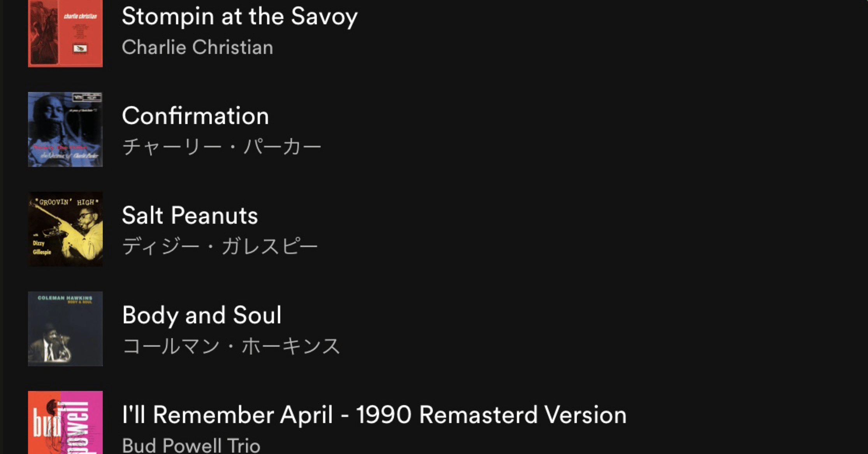Screen dimensions: 868x454
Task: Open I'll Remember April 1990 Remasterd Version
Action: click(374, 415)
